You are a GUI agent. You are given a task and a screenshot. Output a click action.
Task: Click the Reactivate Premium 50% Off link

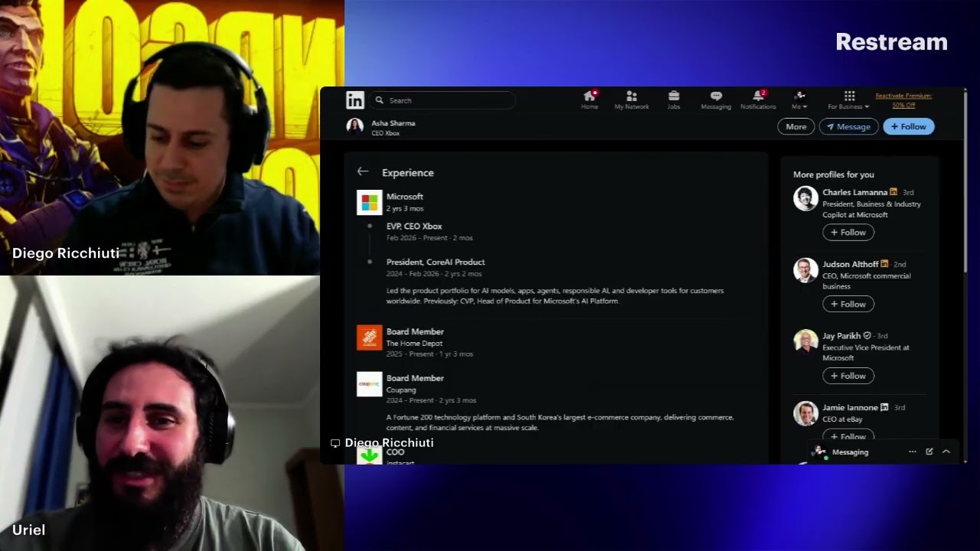[903, 100]
